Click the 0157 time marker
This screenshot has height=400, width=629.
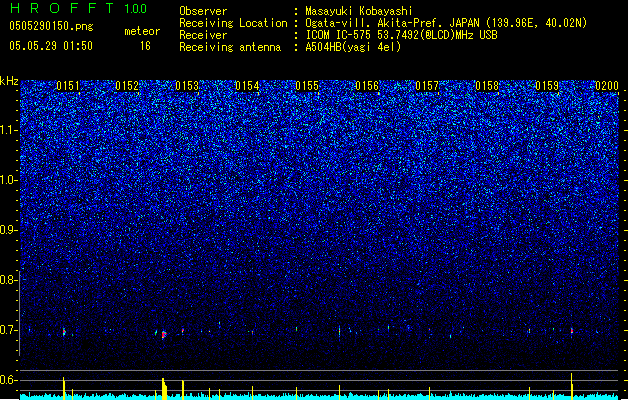tap(427, 86)
